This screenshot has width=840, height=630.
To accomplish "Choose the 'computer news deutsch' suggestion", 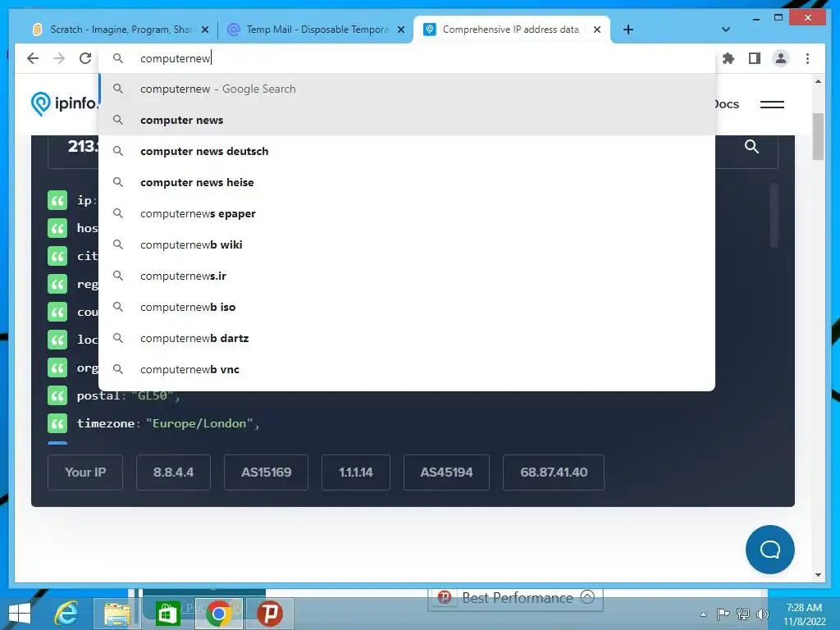I will [407, 151].
